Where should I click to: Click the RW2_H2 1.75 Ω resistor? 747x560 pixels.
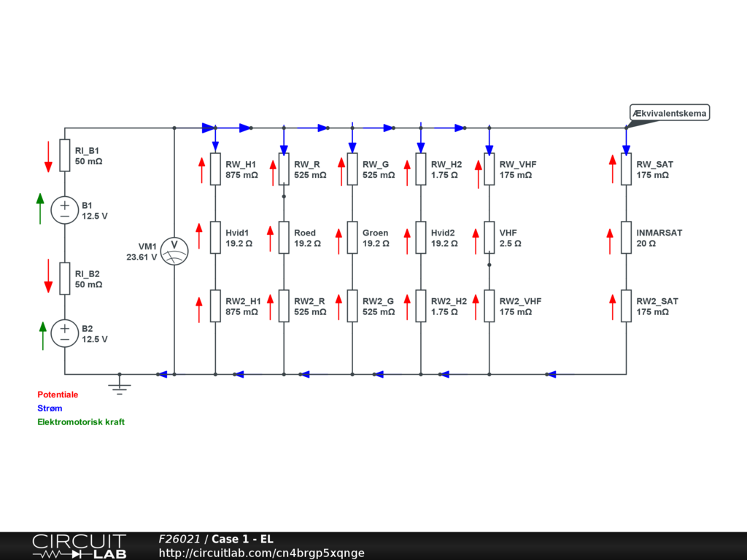point(421,306)
